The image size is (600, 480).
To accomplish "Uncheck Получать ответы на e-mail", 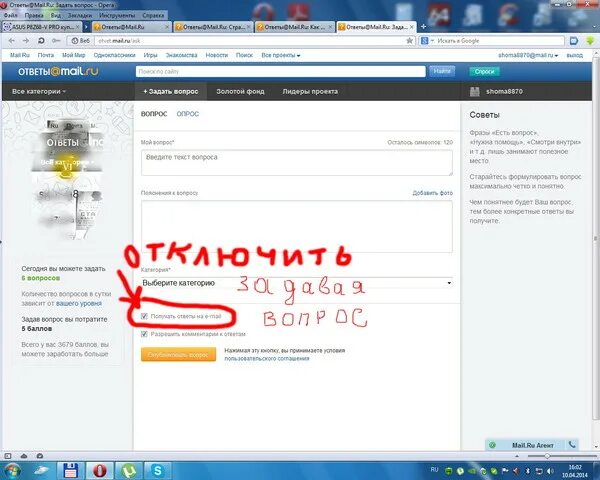I will click(144, 316).
